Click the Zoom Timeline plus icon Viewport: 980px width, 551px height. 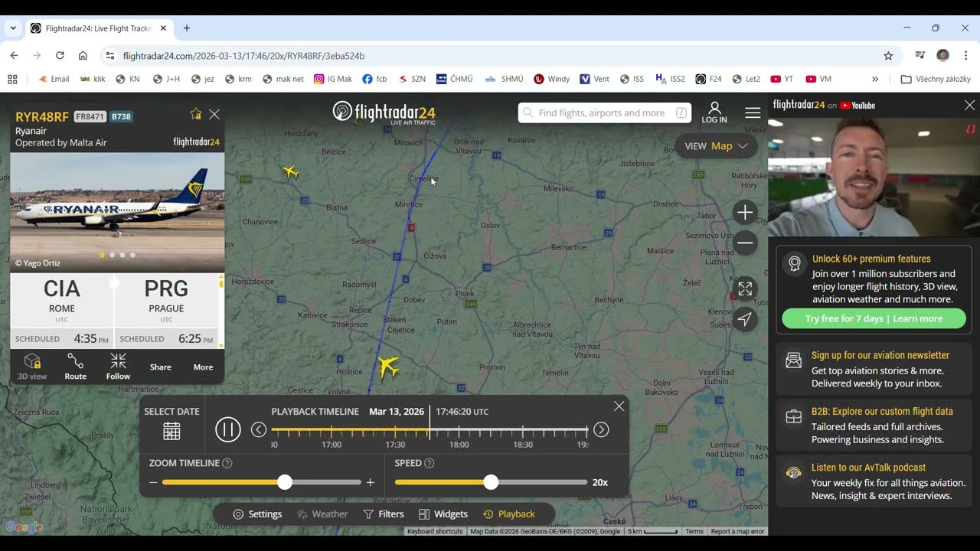(x=371, y=482)
